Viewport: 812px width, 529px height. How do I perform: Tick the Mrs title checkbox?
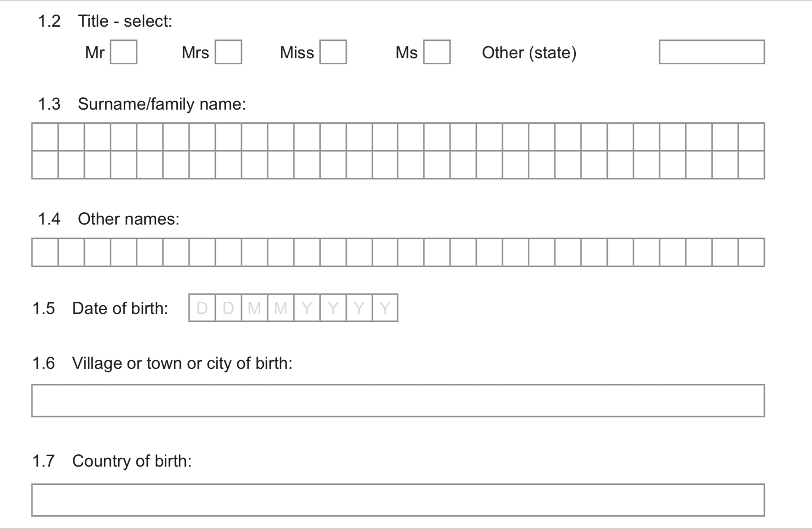pos(228,52)
